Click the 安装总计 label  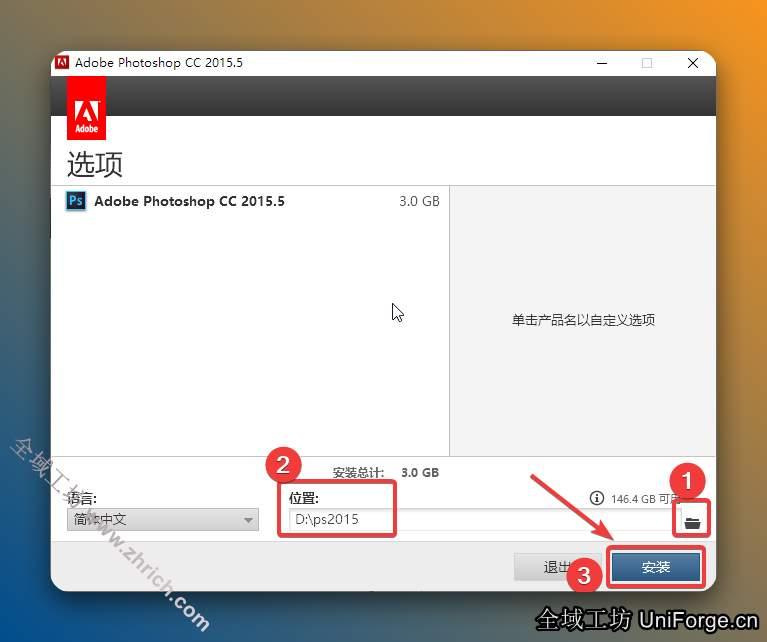click(x=358, y=473)
